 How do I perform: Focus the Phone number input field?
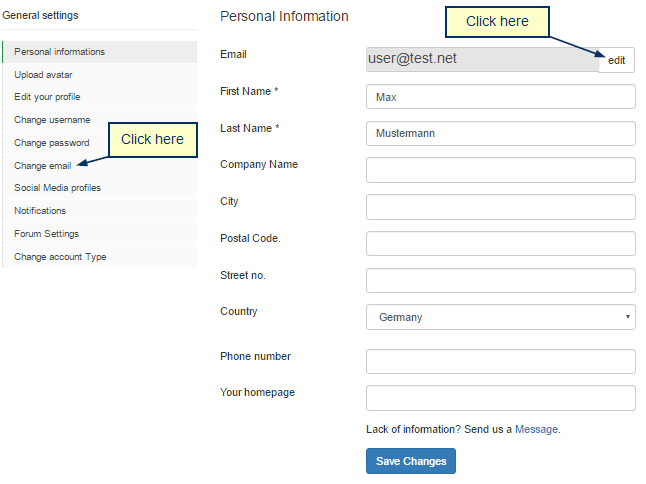pyautogui.click(x=501, y=362)
